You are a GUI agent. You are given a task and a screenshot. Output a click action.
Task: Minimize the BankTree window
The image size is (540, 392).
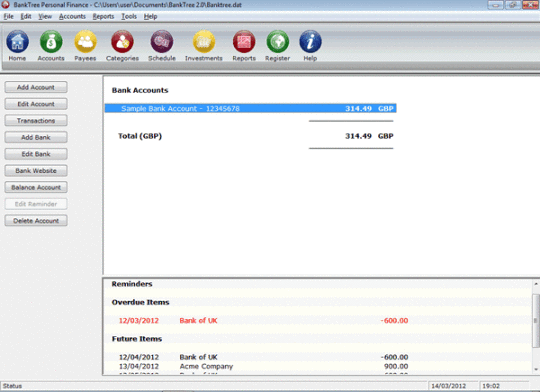click(495, 5)
